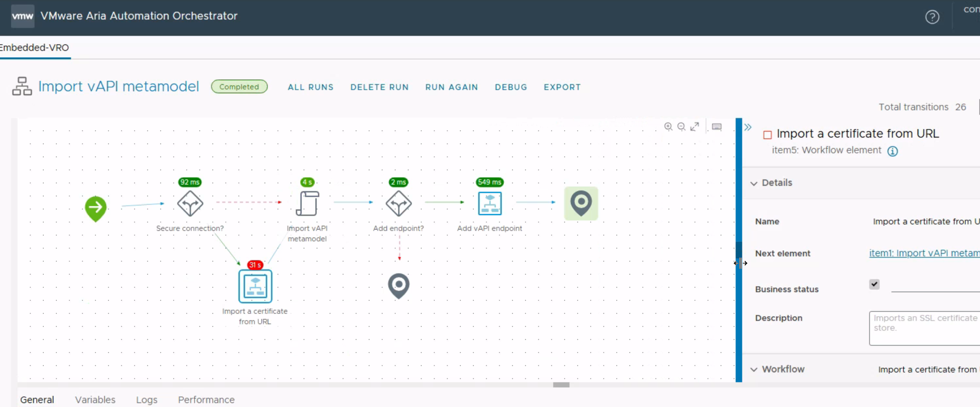This screenshot has width=980, height=407.
Task: Click the RUN AGAIN button
Action: (451, 87)
